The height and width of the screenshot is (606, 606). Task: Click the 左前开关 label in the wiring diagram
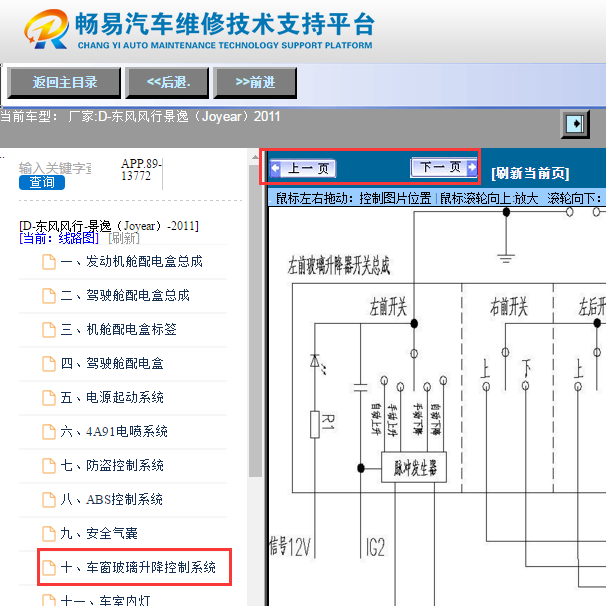[388, 306]
